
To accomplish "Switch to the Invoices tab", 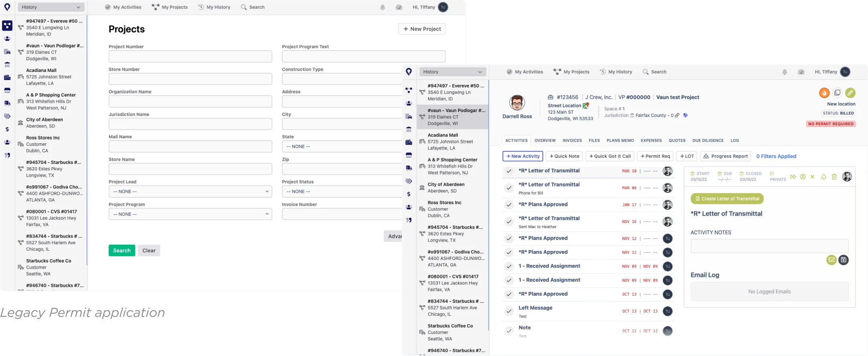I will pos(572,141).
